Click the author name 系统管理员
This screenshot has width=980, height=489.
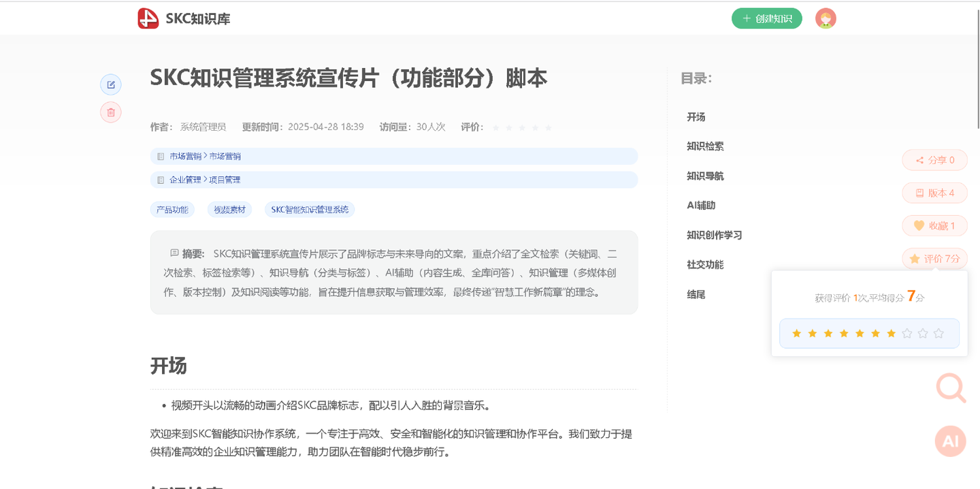coord(203,127)
